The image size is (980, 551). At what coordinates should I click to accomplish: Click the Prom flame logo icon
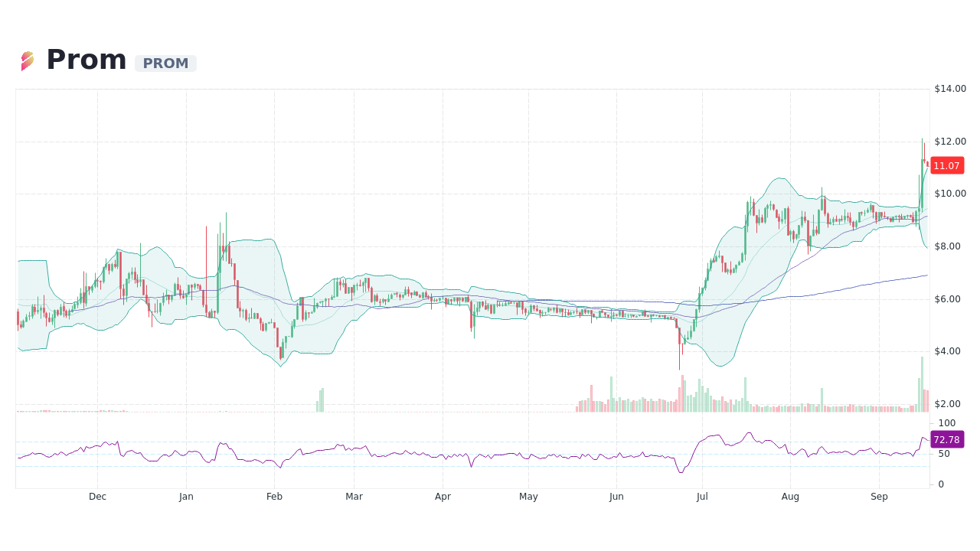coord(28,60)
